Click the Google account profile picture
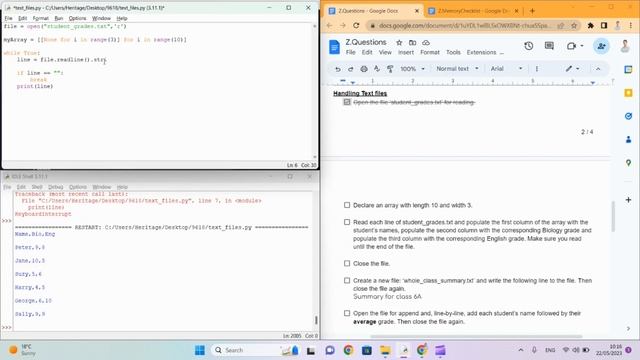 click(625, 46)
